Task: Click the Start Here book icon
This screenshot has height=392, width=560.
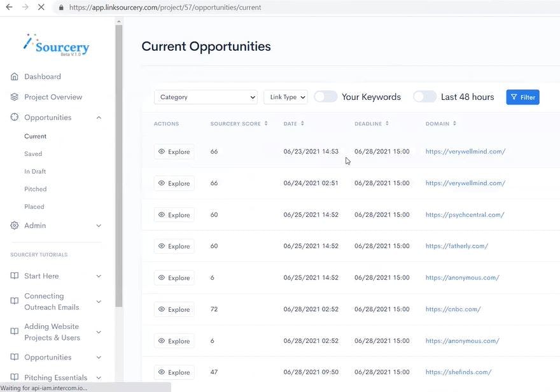Action: (x=14, y=276)
